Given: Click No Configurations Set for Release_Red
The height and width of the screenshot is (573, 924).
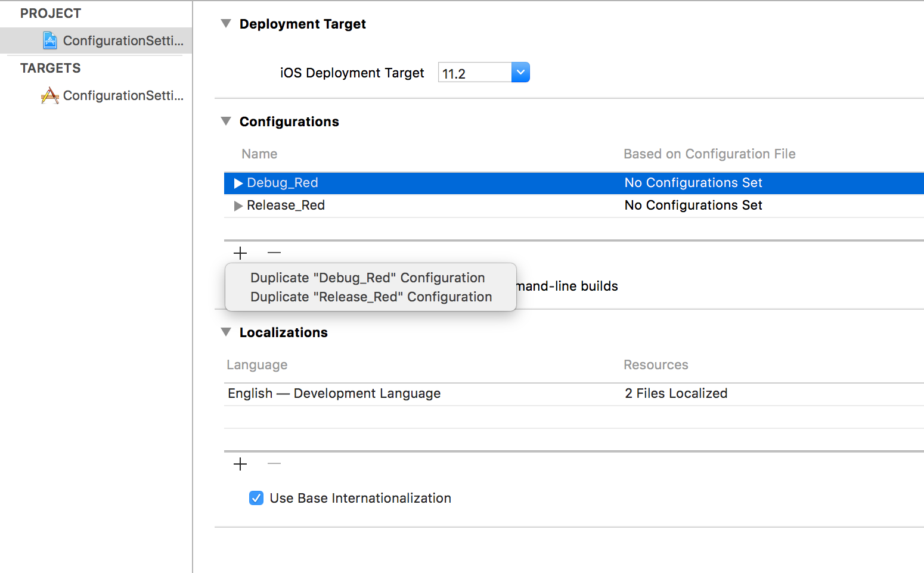Looking at the screenshot, I should coord(693,205).
